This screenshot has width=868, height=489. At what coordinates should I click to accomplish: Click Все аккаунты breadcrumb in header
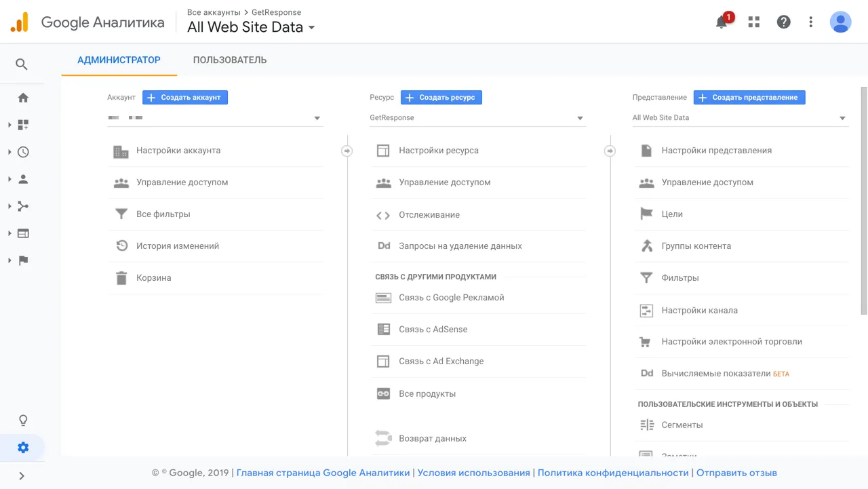[x=214, y=12]
